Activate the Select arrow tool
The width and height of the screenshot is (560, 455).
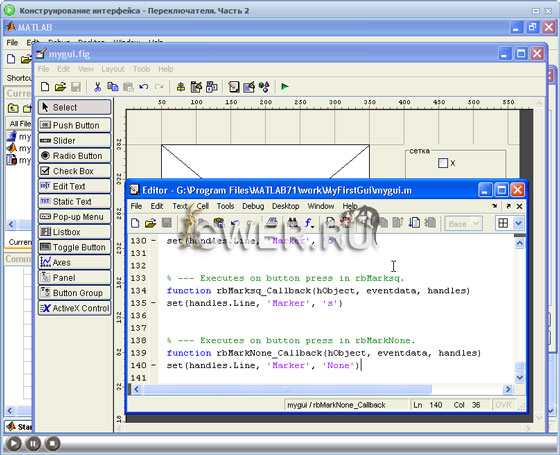point(75,107)
